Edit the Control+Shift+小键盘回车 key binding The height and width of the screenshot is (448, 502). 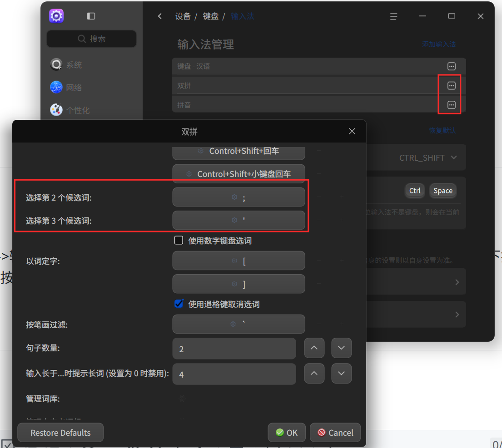click(x=239, y=174)
